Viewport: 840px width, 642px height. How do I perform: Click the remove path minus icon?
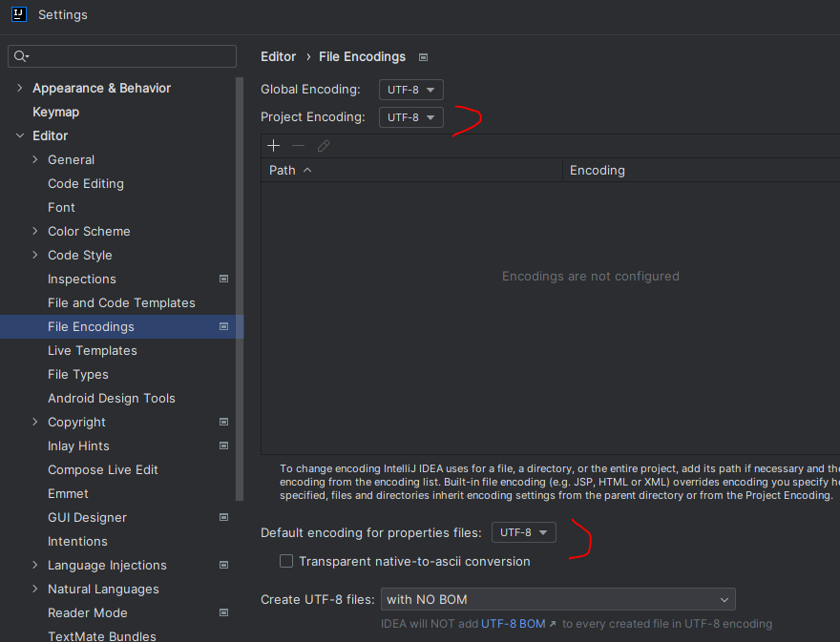299,146
